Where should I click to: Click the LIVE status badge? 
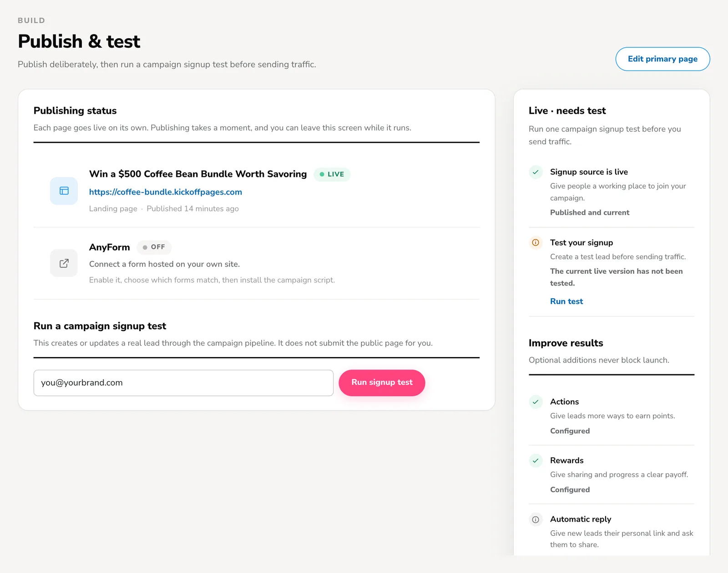pos(332,174)
